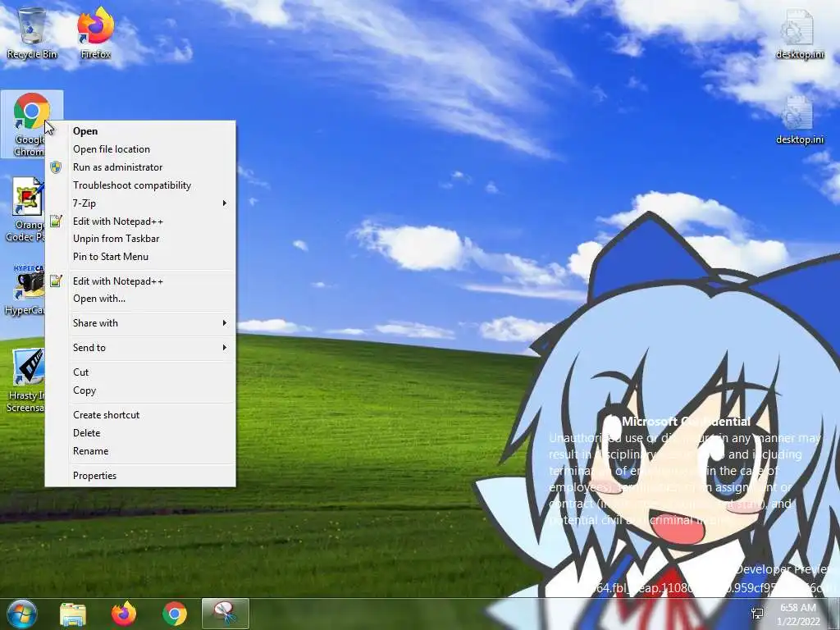Launch Chrome from the taskbar
840x630 pixels.
[175, 614]
